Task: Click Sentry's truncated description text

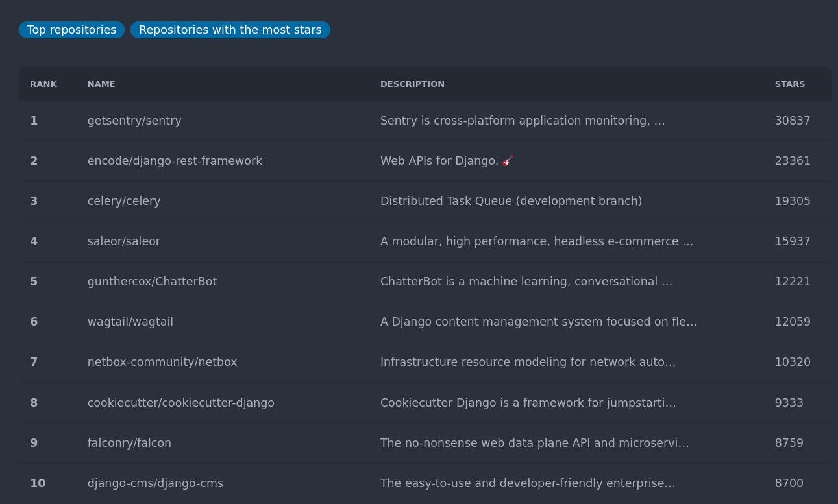Action: (x=523, y=121)
